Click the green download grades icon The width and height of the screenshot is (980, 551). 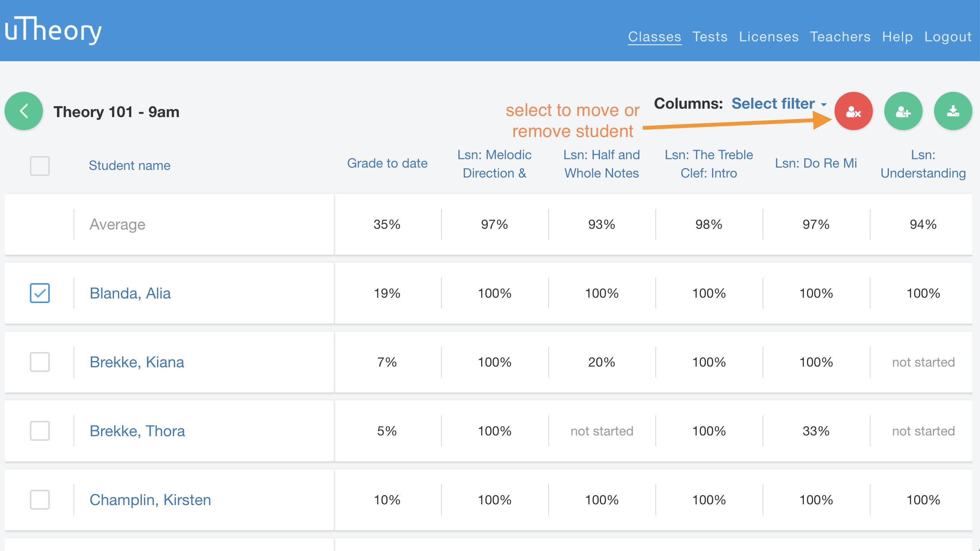[x=953, y=111]
